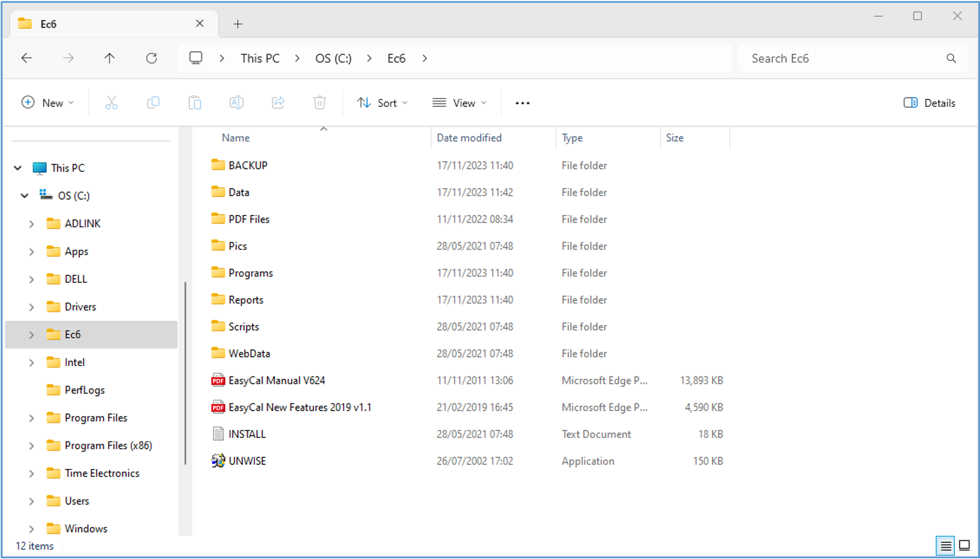Click the Delete trash icon

tap(320, 103)
